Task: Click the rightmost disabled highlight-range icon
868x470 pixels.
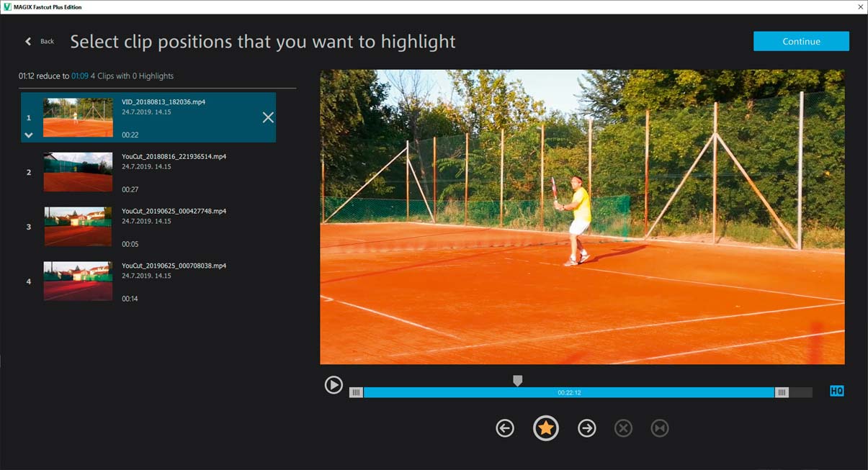Action: pyautogui.click(x=659, y=428)
